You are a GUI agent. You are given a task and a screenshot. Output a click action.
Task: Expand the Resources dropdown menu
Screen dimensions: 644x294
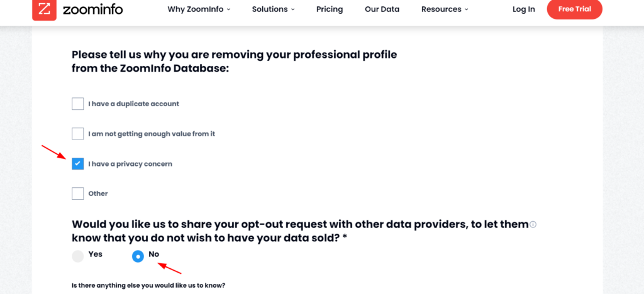[x=445, y=9]
